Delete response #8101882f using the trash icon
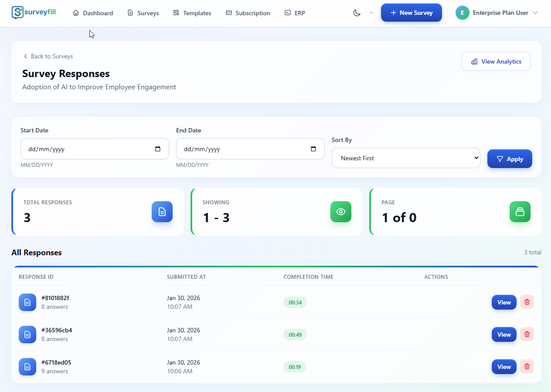This screenshot has height=392, width=551. coord(527,302)
